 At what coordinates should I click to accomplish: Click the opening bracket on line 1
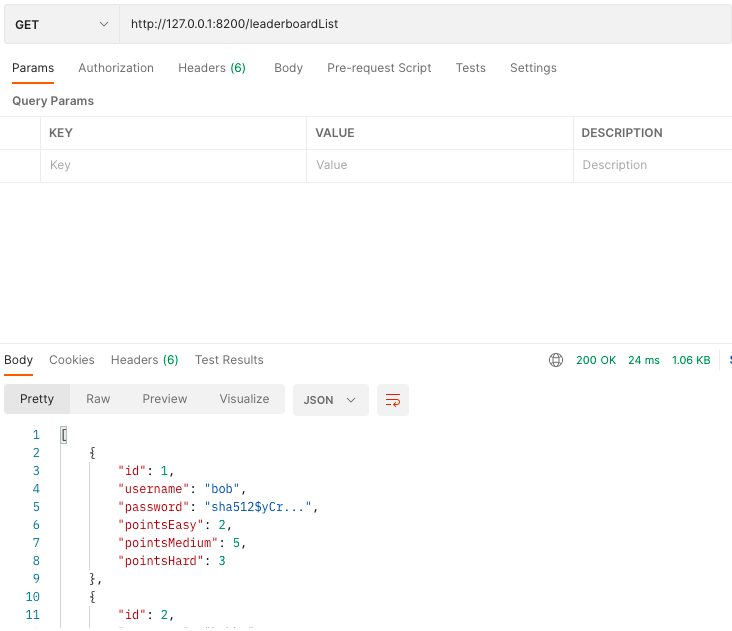[x=64, y=435]
